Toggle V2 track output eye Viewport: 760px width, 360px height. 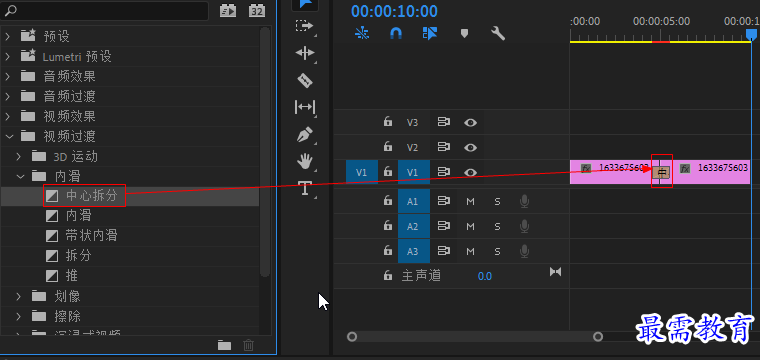coord(470,147)
